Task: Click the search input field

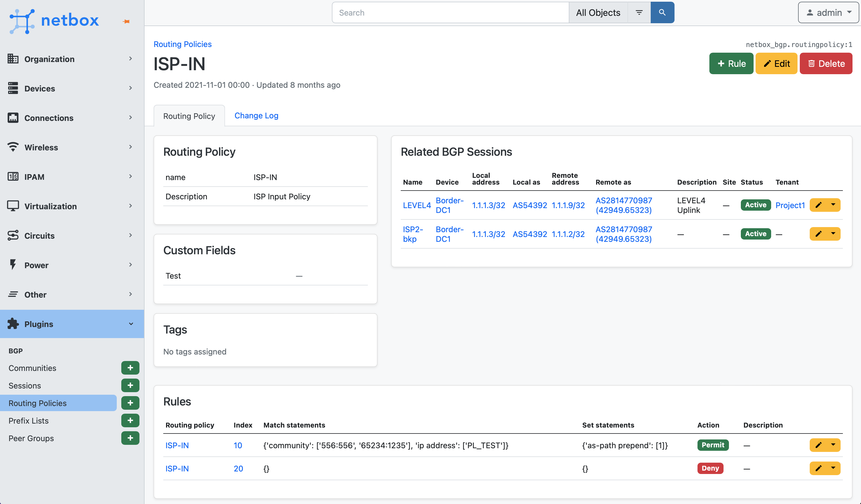Action: pyautogui.click(x=450, y=12)
